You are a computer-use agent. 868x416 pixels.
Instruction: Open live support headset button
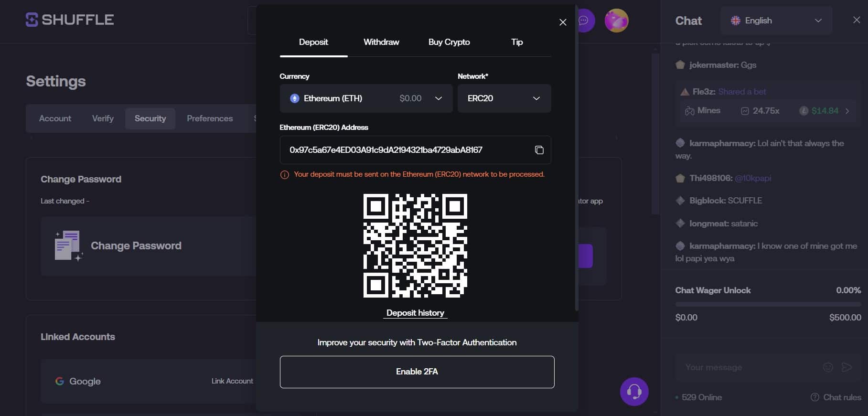click(x=634, y=392)
